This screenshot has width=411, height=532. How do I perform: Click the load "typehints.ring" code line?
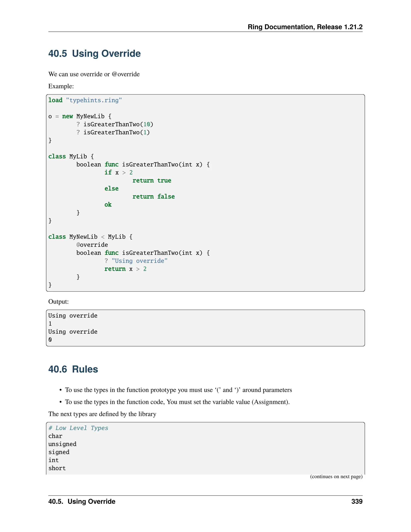pos(85,100)
